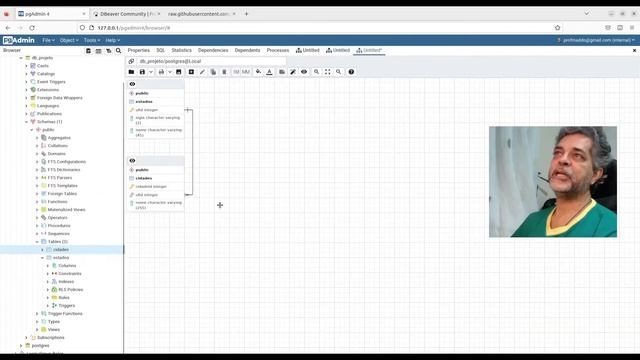Click the Browser panel filtered rows icon
This screenshot has height=360, width=640.
(x=109, y=51)
